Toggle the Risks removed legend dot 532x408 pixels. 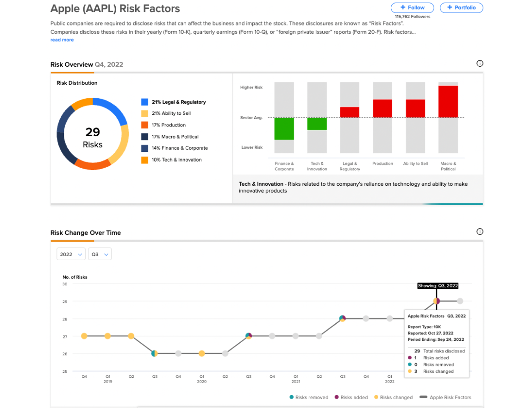pos(291,397)
